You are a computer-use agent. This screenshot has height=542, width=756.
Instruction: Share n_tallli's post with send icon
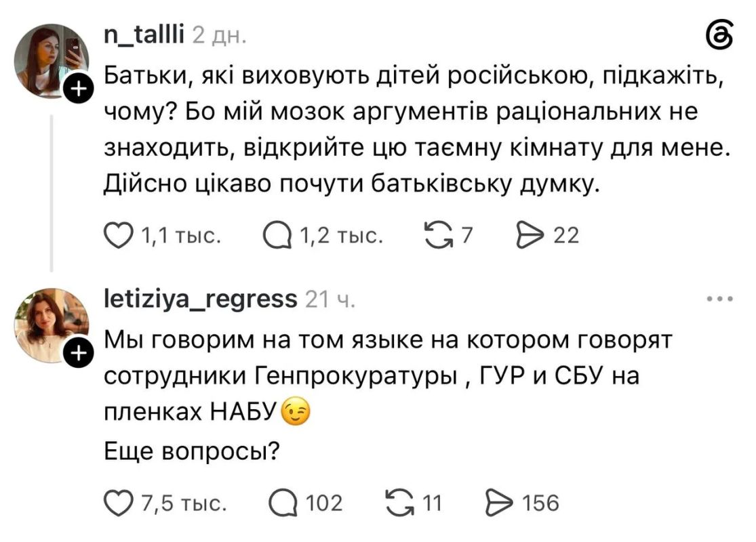pyautogui.click(x=530, y=236)
